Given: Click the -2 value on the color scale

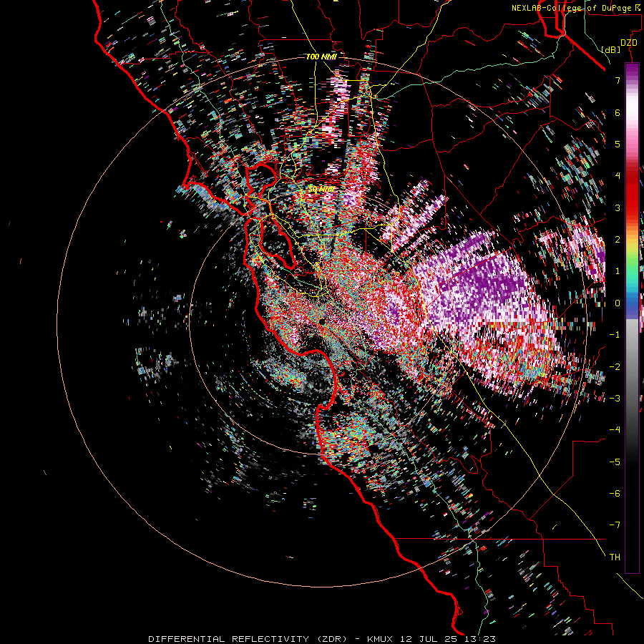Looking at the screenshot, I should tap(615, 367).
